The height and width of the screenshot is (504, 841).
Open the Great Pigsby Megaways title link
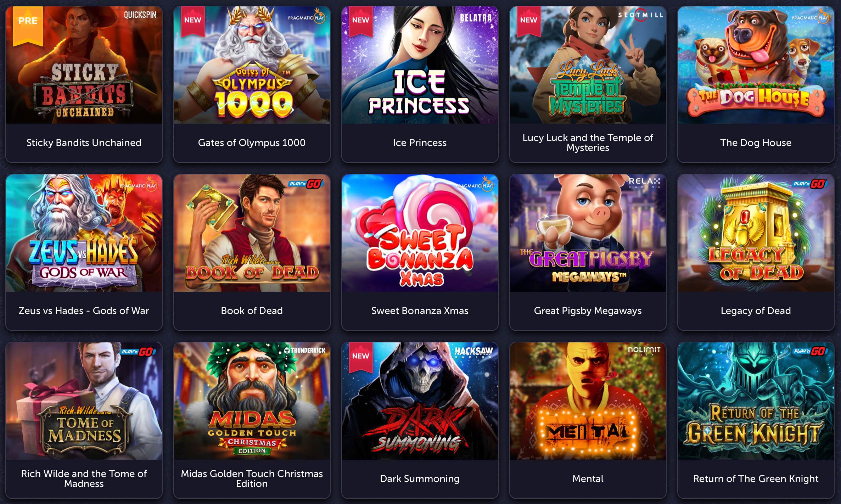(588, 310)
